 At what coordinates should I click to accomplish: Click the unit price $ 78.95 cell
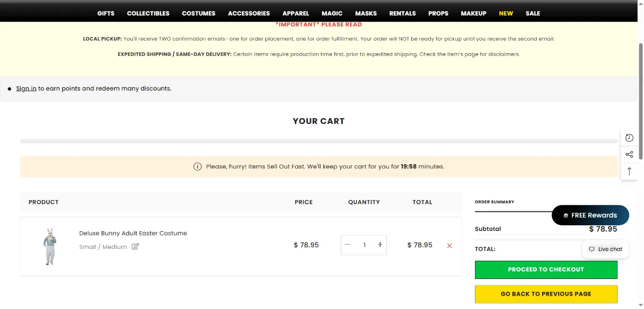click(306, 245)
